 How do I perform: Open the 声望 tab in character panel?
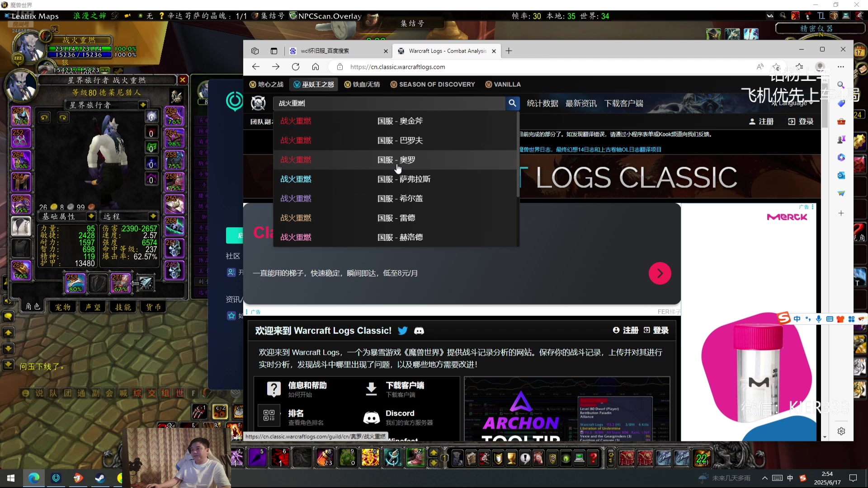(x=93, y=307)
